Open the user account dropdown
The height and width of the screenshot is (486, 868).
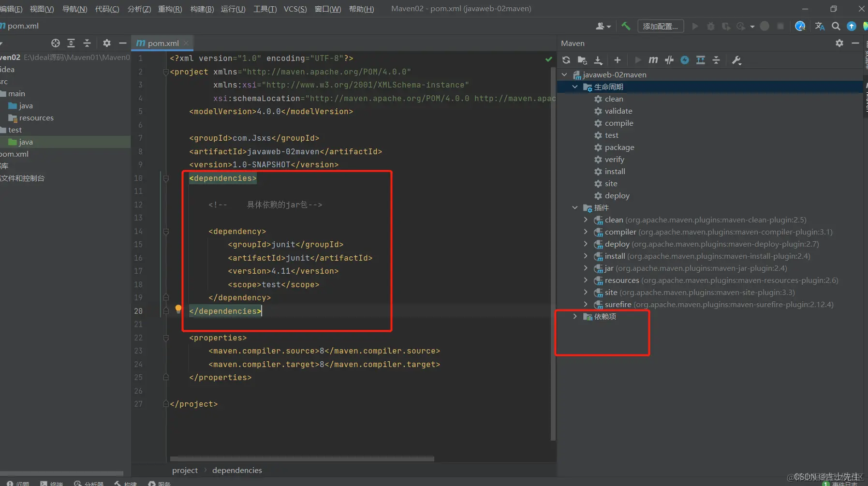[x=603, y=26]
